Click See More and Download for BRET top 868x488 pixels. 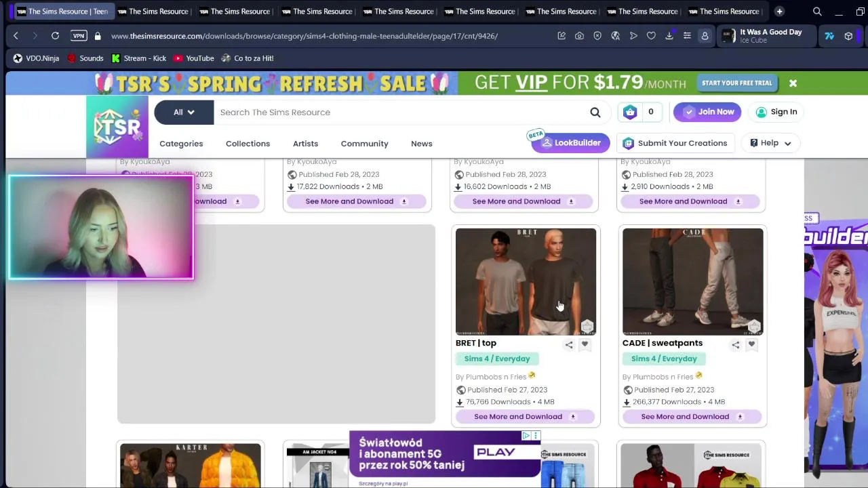525,417
